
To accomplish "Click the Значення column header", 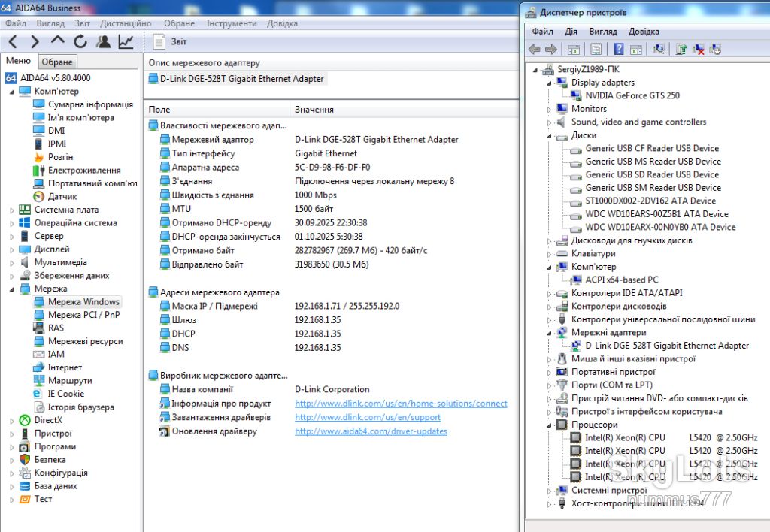I will (x=404, y=110).
